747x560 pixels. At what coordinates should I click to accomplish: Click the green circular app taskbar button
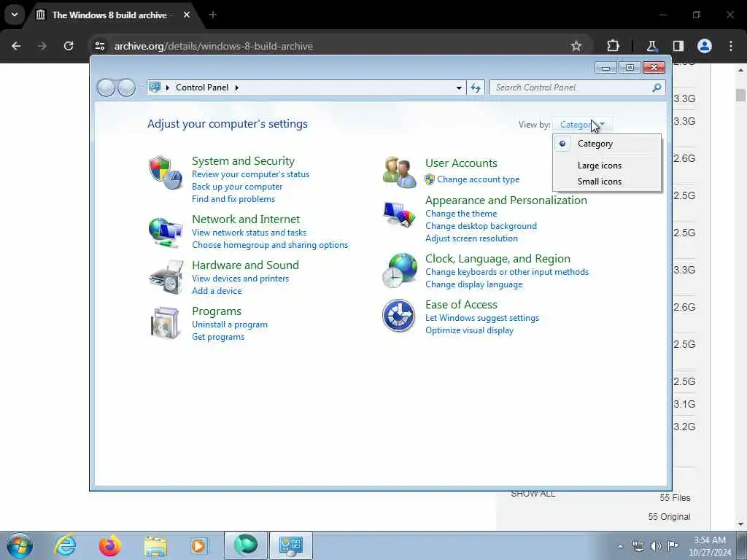[246, 545]
